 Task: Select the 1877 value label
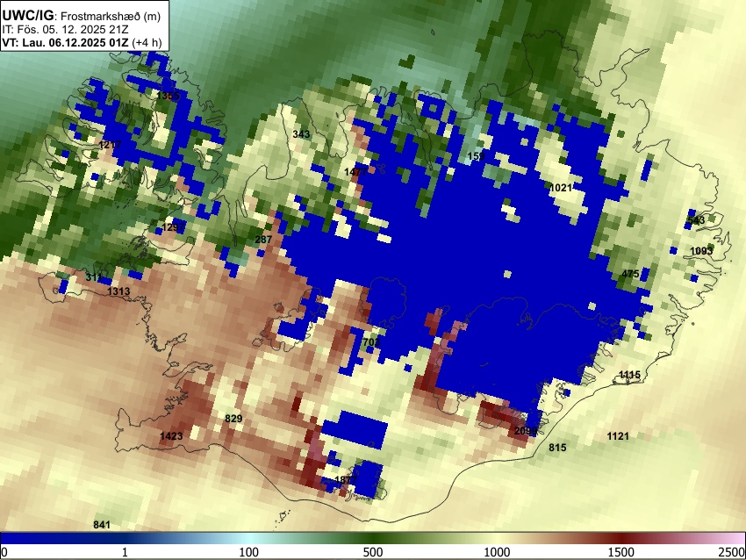point(346,479)
